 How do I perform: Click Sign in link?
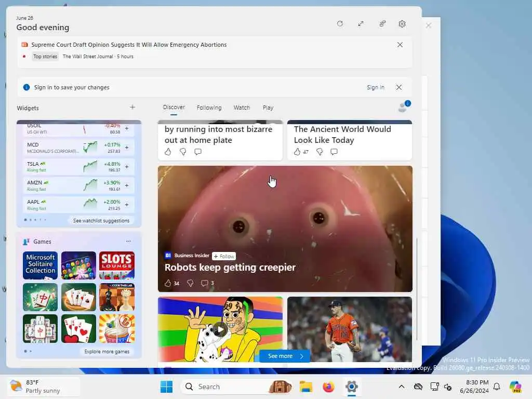coord(376,87)
